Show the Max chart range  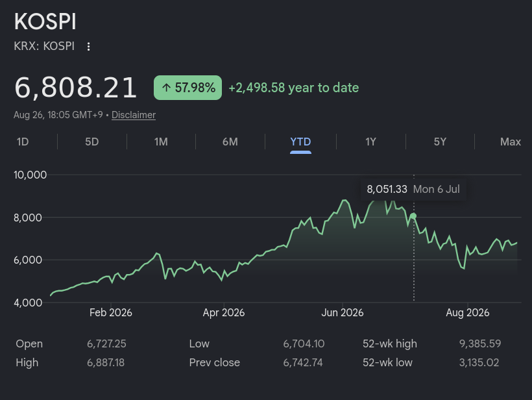click(x=511, y=142)
